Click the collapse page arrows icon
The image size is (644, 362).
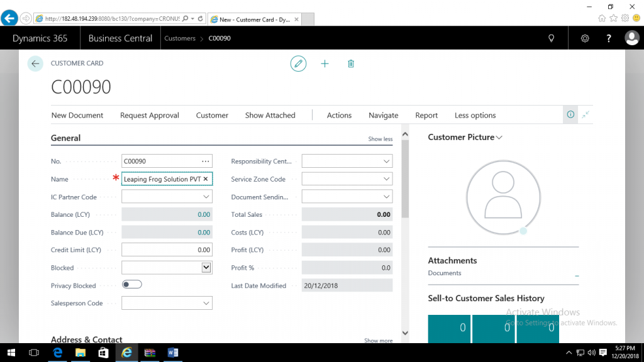[586, 115]
